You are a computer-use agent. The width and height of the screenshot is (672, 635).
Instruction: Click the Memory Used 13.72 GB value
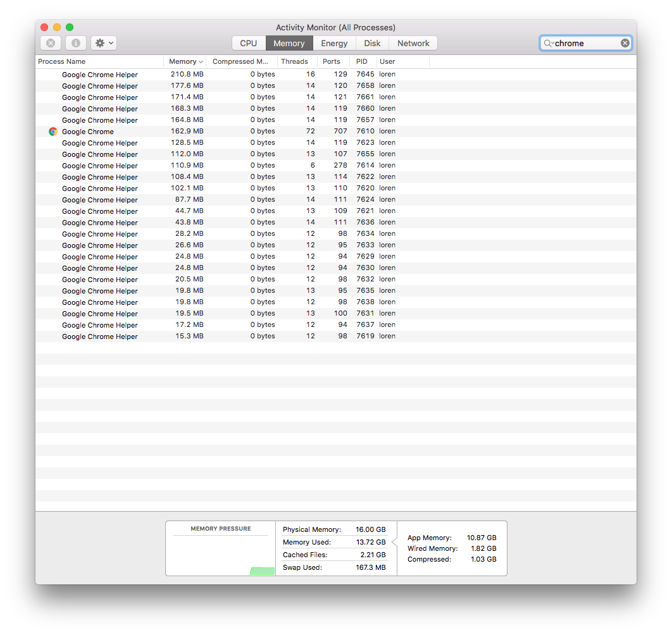[x=371, y=543]
